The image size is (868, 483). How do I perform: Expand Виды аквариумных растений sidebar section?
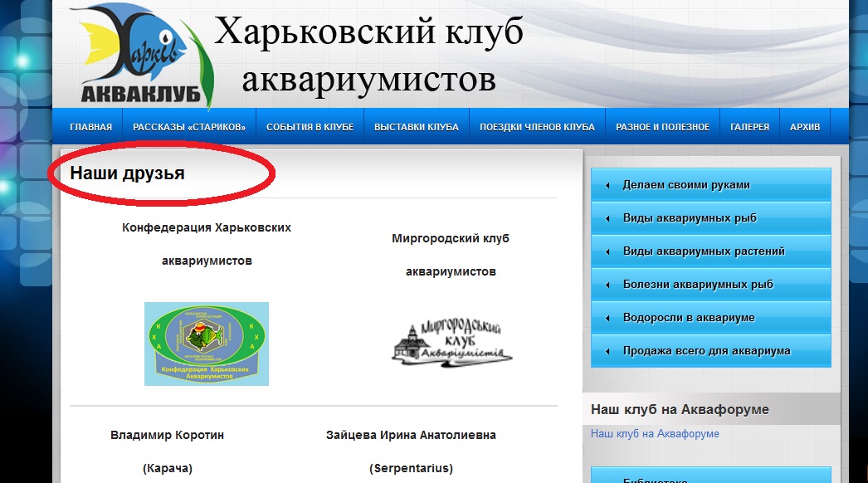coord(704,251)
